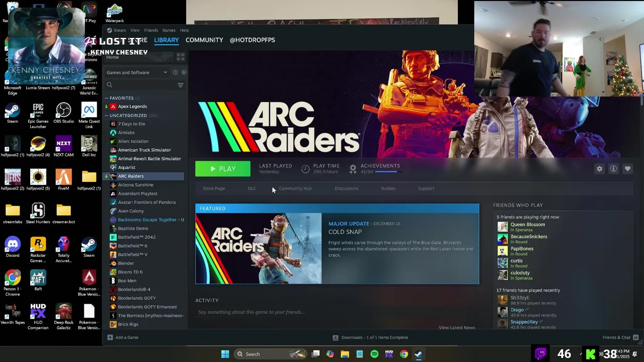Open the @HOTDROPFPS profile tab
The image size is (644, 362).
(x=253, y=40)
